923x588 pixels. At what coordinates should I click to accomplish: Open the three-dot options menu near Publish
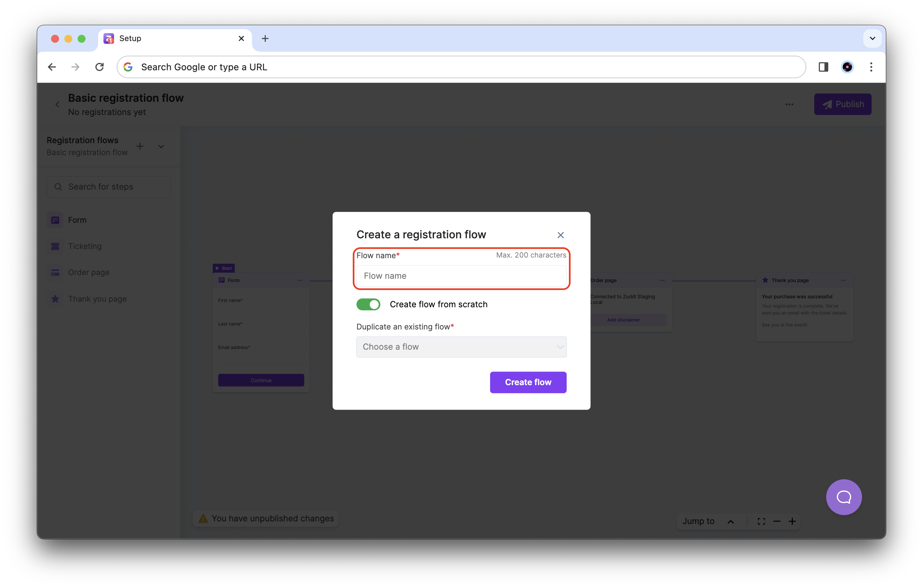[789, 104]
